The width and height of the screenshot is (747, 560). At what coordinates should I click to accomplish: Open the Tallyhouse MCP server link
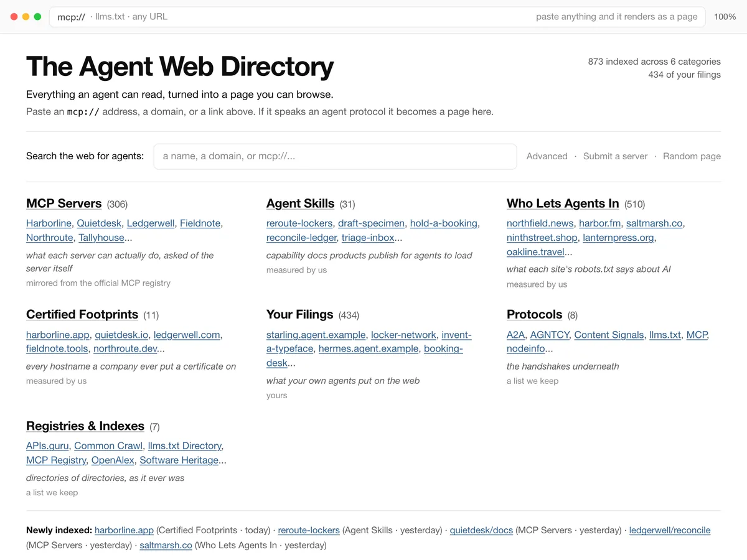point(101,238)
